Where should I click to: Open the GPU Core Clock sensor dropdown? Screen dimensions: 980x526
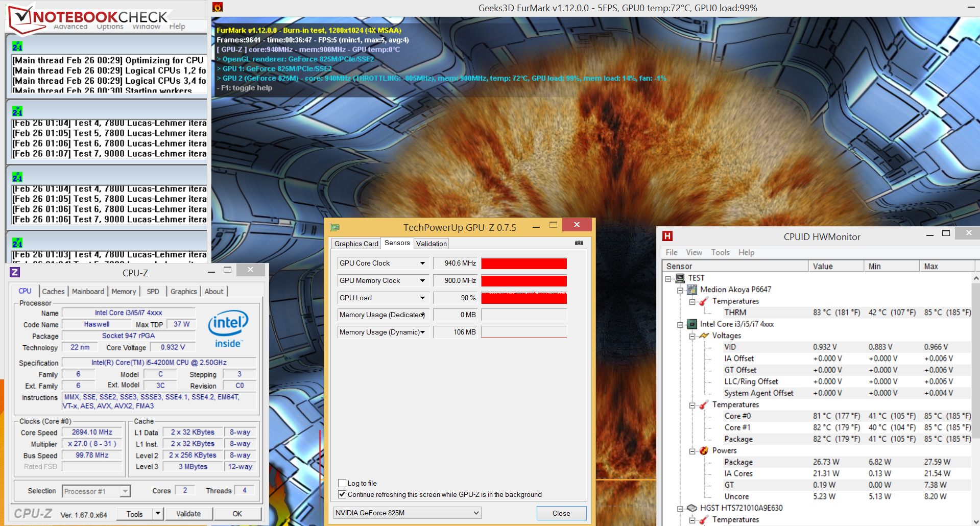pyautogui.click(x=422, y=263)
